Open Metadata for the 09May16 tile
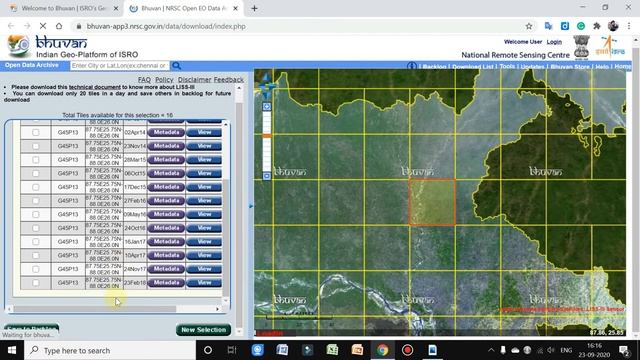 click(x=166, y=214)
